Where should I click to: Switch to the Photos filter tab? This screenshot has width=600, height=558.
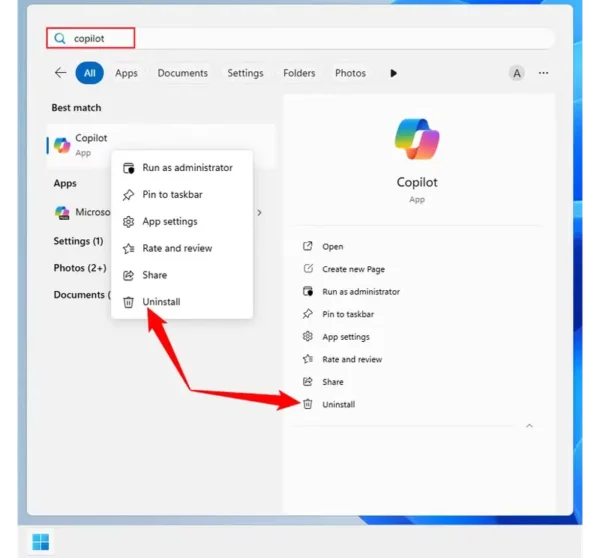[x=351, y=73]
